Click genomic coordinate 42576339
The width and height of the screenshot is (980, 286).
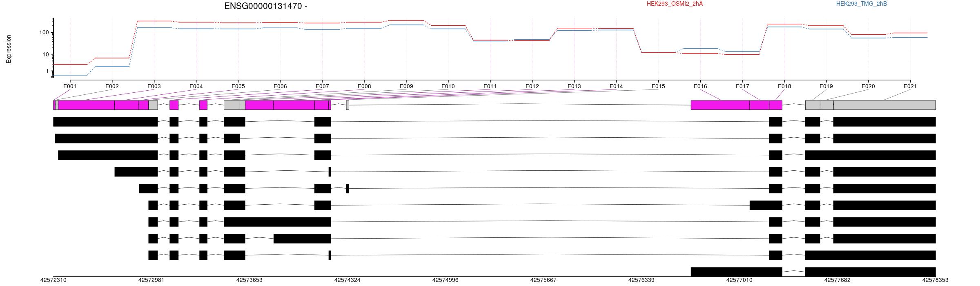pos(641,280)
